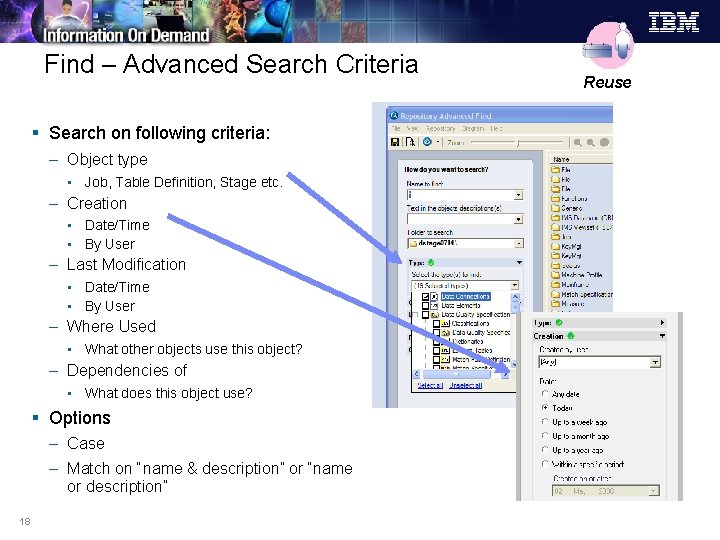Select the Today radio button

tap(545, 408)
